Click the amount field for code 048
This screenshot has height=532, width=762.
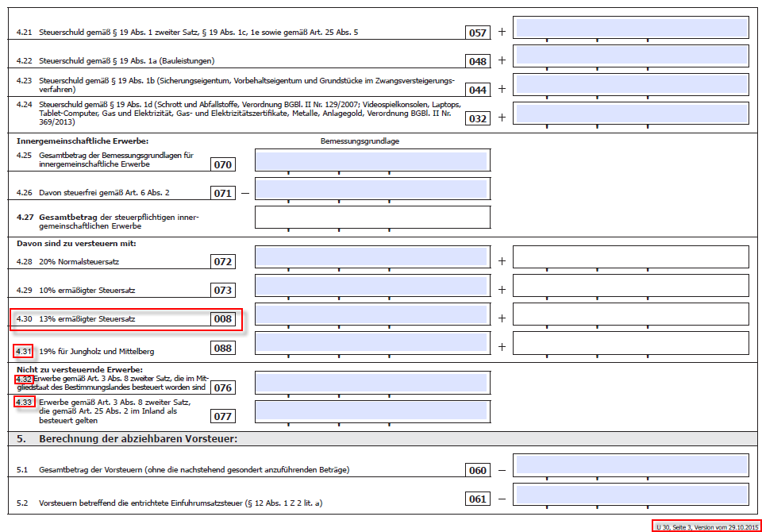point(631,56)
